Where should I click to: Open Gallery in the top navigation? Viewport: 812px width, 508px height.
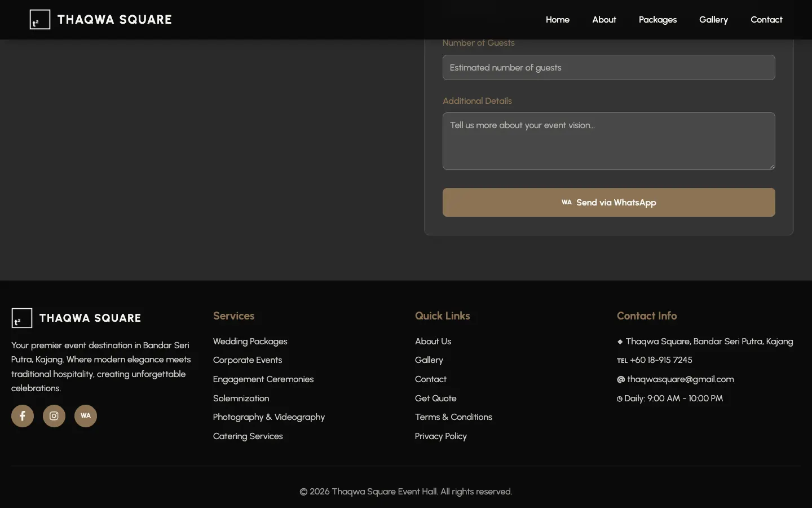713,20
